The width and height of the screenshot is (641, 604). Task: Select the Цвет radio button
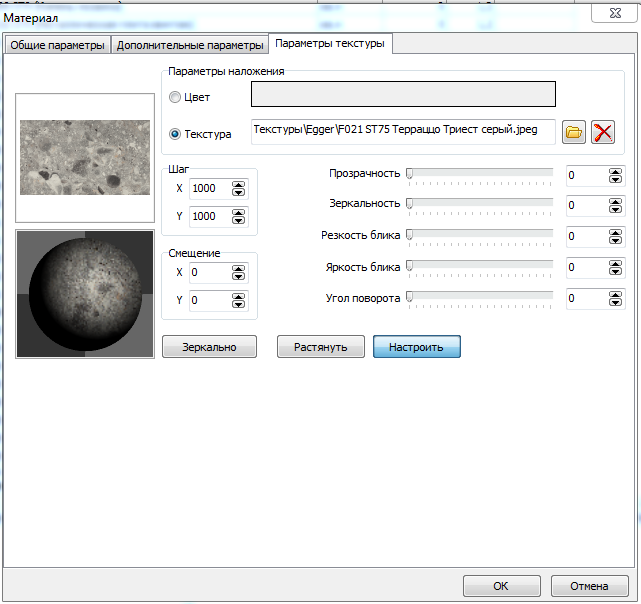(x=175, y=97)
